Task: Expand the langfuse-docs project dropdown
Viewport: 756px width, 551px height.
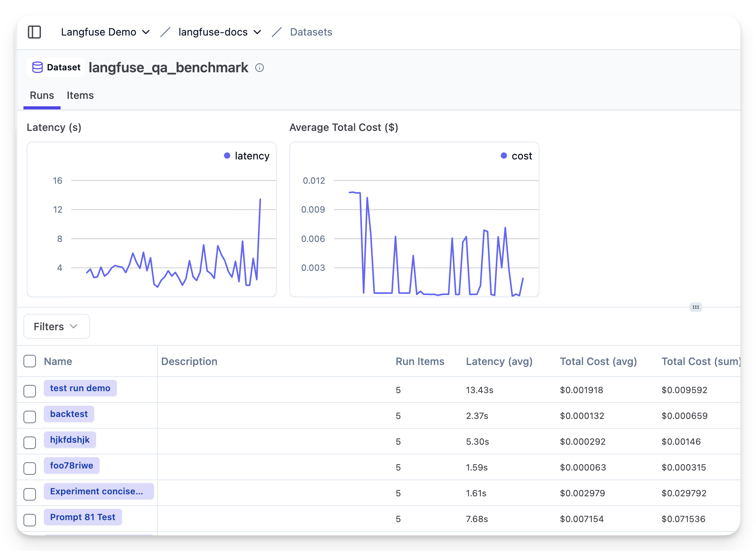Action: [x=219, y=32]
